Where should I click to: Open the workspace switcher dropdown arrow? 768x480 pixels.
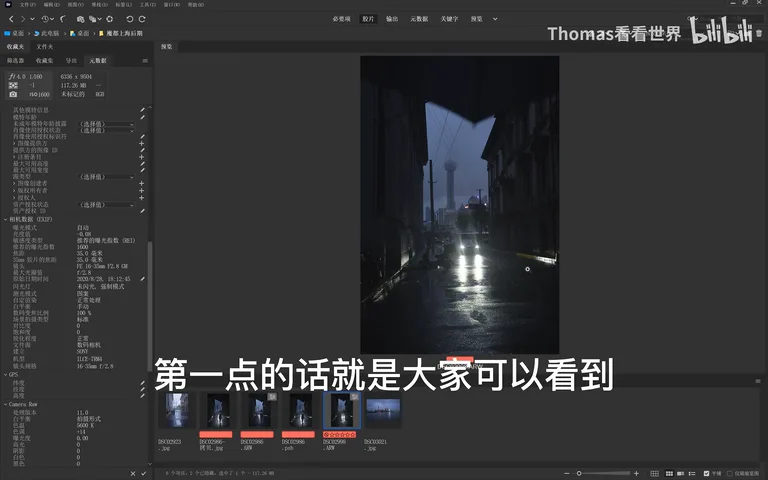(495, 19)
